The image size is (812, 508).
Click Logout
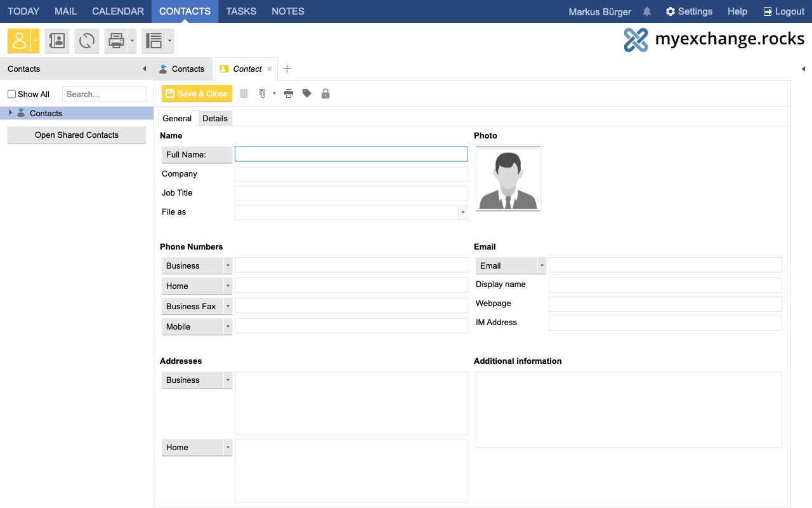(783, 11)
